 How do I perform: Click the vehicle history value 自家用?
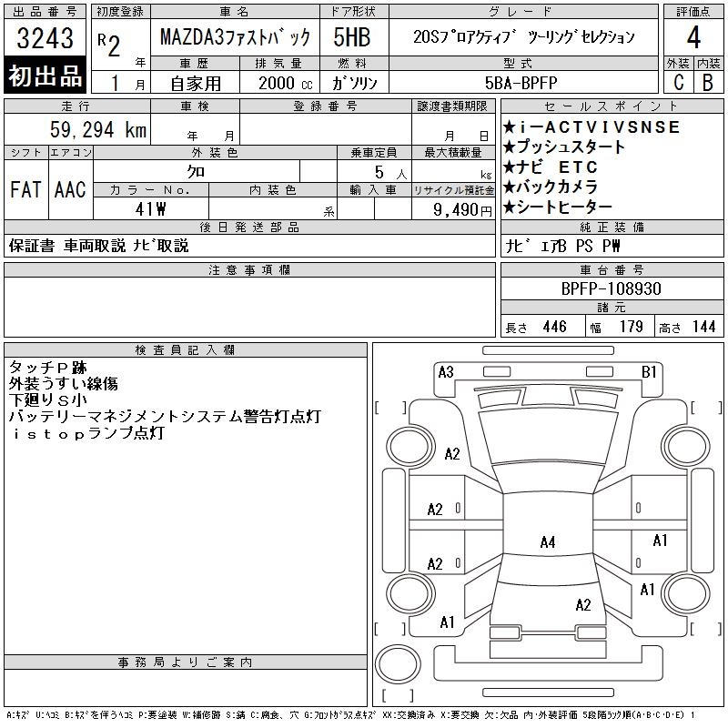point(196,83)
